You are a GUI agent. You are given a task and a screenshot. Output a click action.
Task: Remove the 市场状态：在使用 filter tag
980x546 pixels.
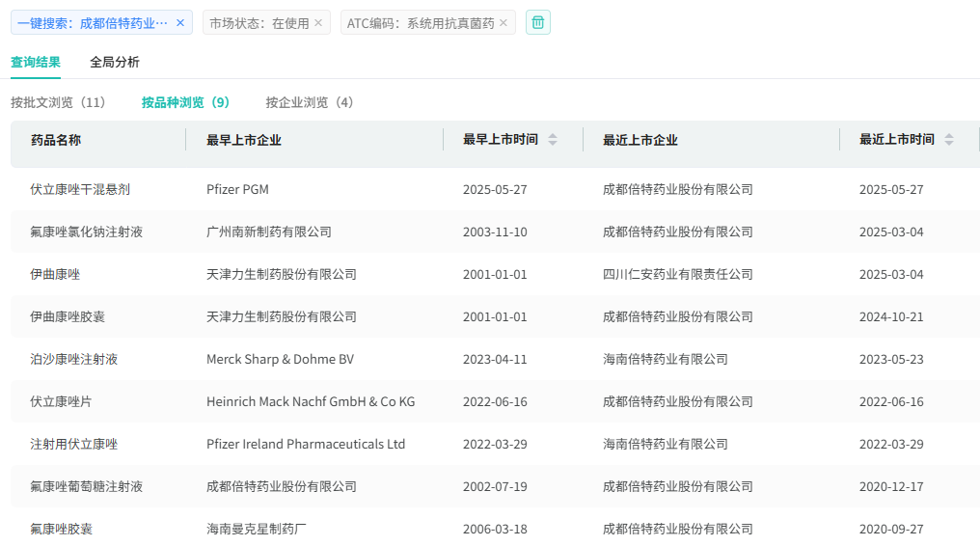pyautogui.click(x=318, y=23)
